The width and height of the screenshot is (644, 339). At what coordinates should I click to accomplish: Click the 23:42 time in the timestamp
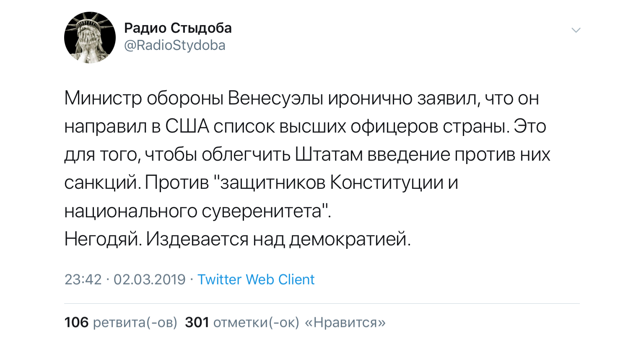pos(83,279)
